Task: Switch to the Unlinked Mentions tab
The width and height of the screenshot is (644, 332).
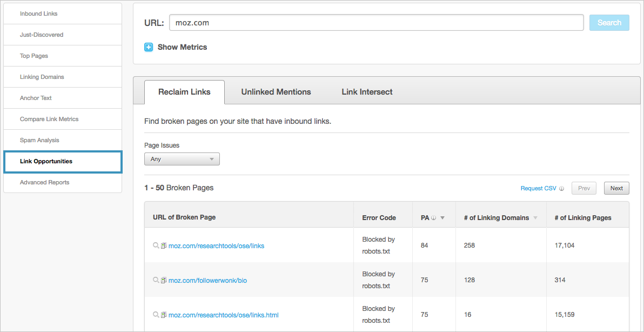Action: point(276,92)
